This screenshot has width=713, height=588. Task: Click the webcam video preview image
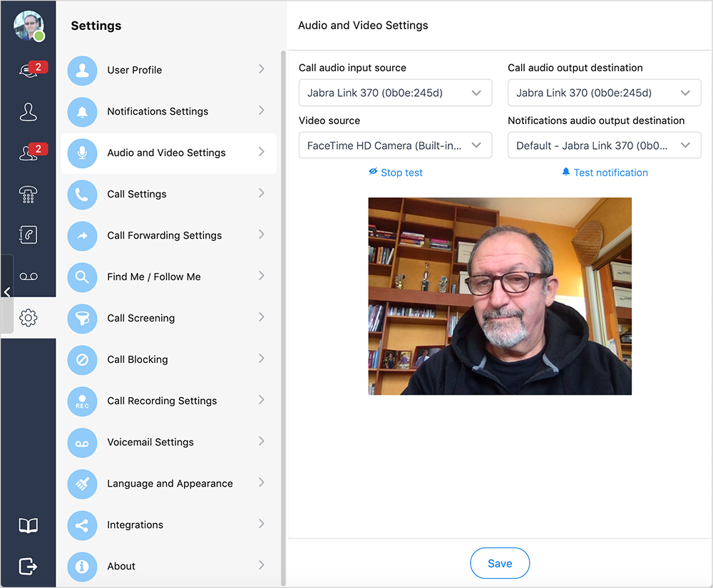click(500, 296)
